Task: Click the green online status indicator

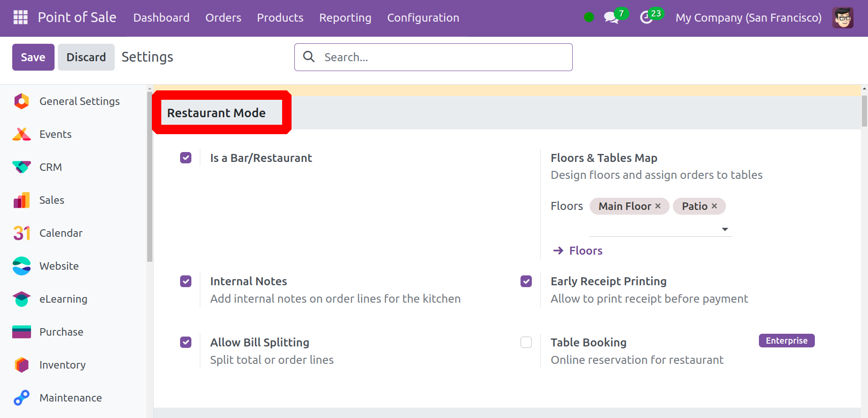Action: (589, 17)
